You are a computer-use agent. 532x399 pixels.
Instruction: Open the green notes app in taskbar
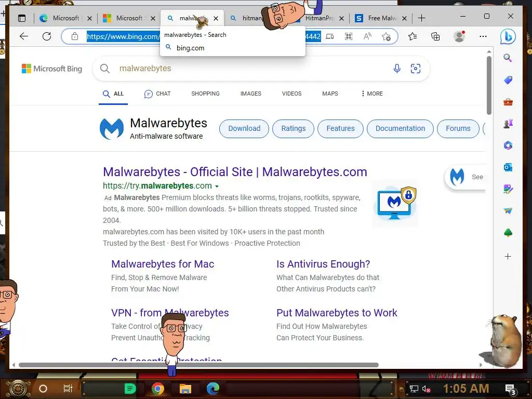130,389
